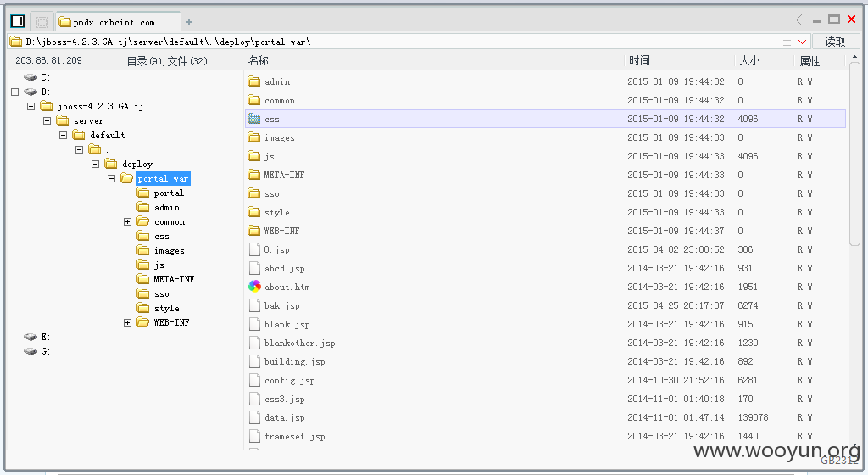This screenshot has width=868, height=475.
Task: Open the pmdx.crbcint.com tab
Action: click(x=117, y=22)
